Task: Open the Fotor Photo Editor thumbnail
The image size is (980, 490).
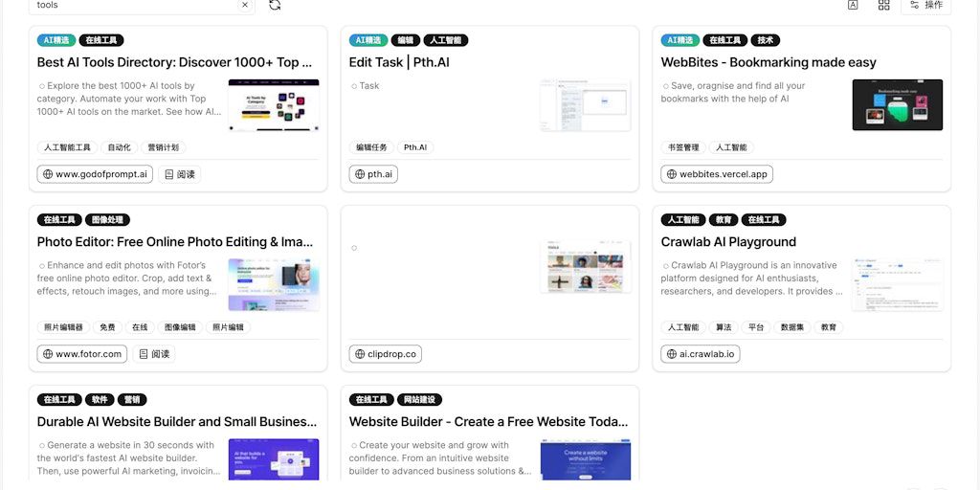Action: 274,284
